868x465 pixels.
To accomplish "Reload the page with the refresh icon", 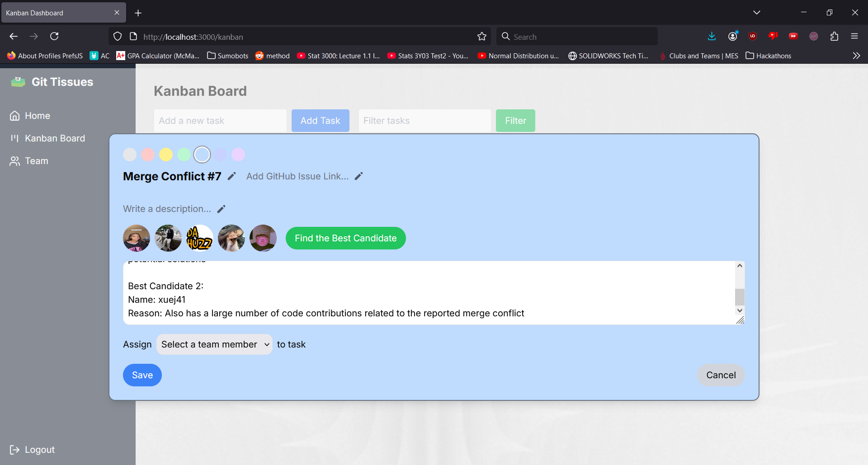I will 54,36.
